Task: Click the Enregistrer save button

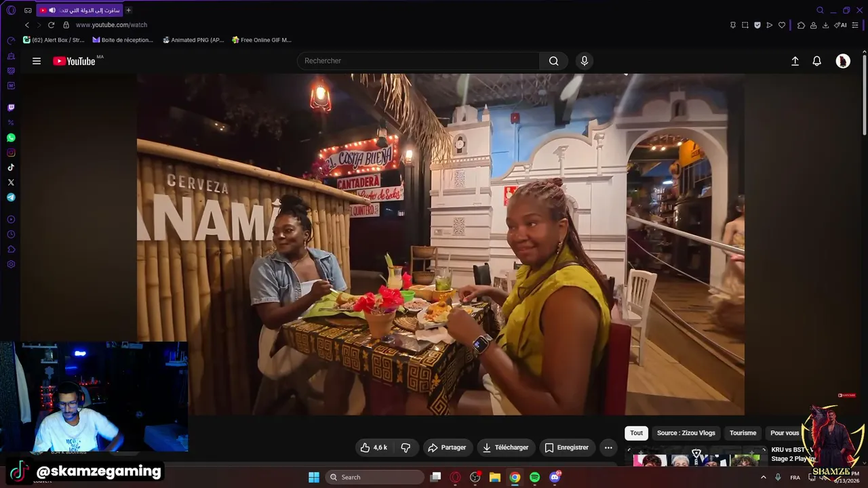Action: [x=567, y=447]
